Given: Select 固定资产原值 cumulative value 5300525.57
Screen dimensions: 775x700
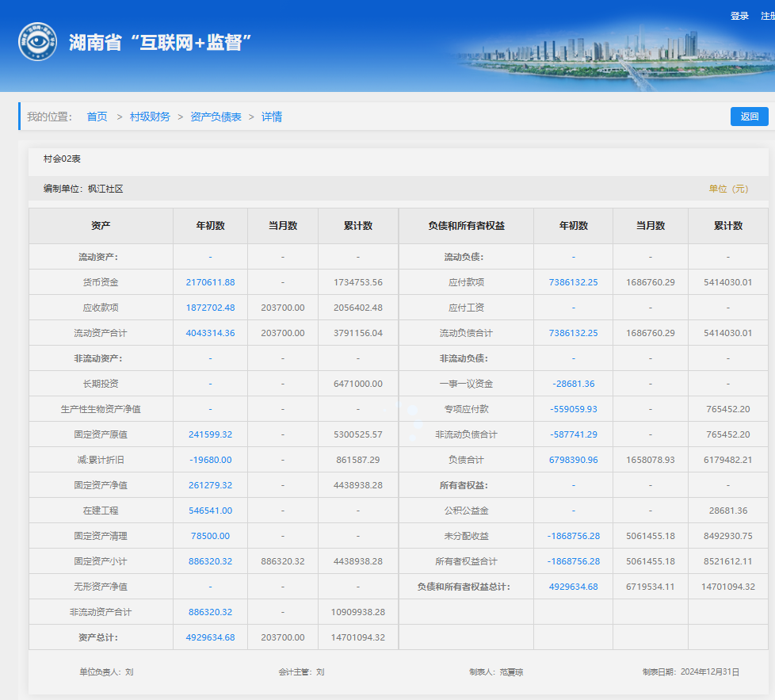Looking at the screenshot, I should 358,434.
